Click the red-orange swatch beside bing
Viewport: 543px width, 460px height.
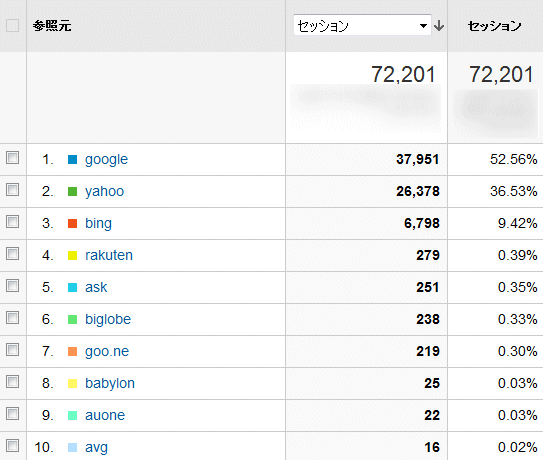[72, 223]
